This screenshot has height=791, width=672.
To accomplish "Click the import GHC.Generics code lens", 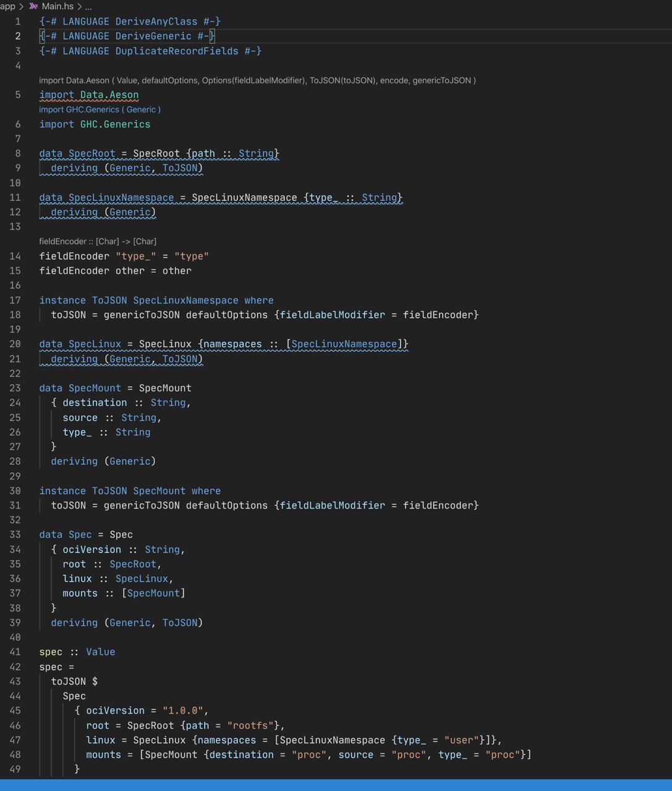I will point(100,109).
